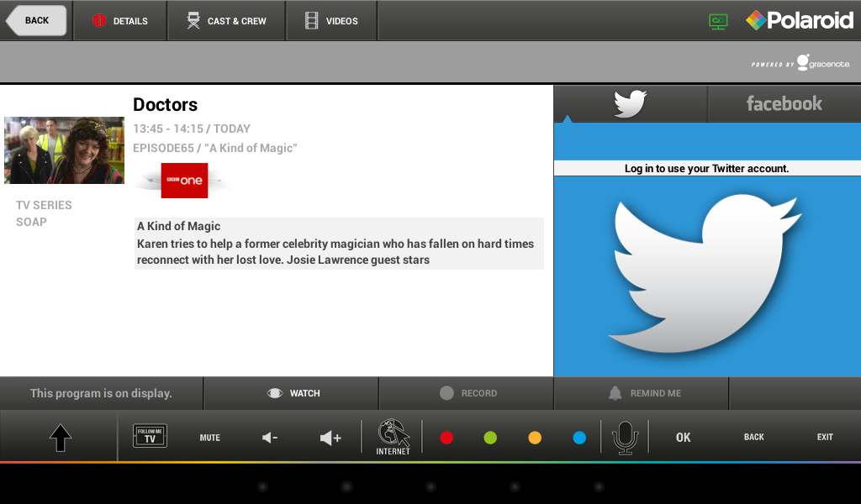Click the blue color remote button
Viewport: 861px width, 504px height.
click(x=579, y=438)
